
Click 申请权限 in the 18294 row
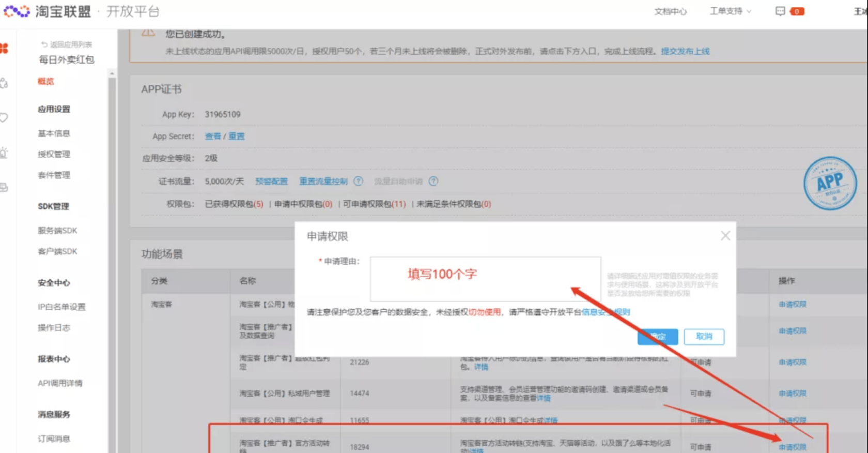[x=793, y=447]
